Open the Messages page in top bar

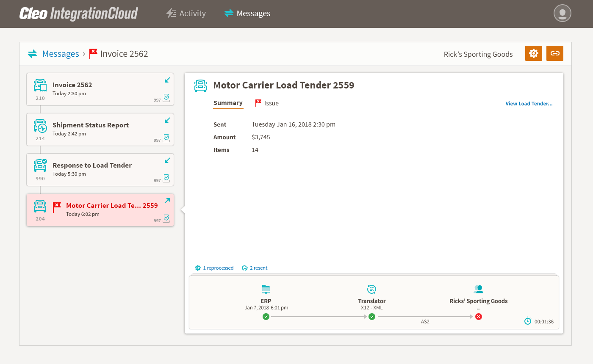247,14
